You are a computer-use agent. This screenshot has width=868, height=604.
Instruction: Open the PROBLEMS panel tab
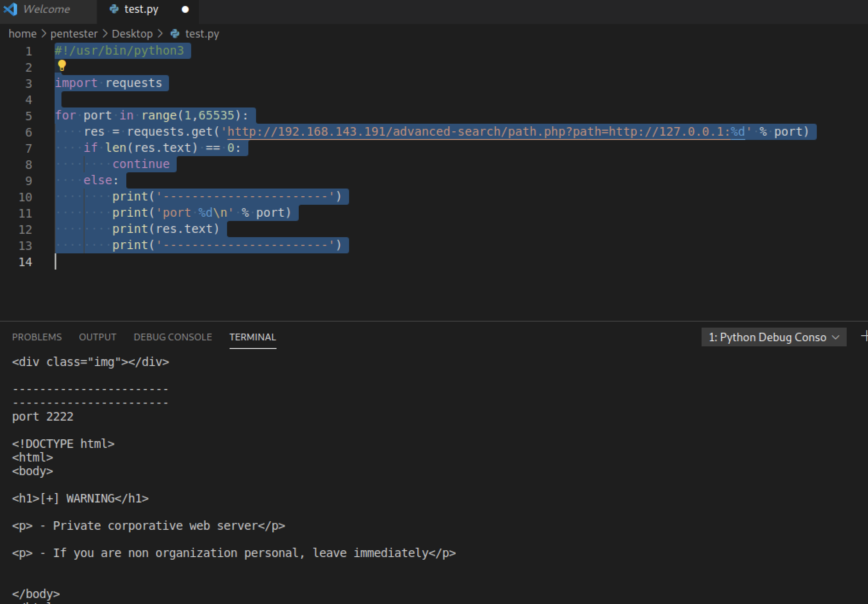click(x=37, y=337)
